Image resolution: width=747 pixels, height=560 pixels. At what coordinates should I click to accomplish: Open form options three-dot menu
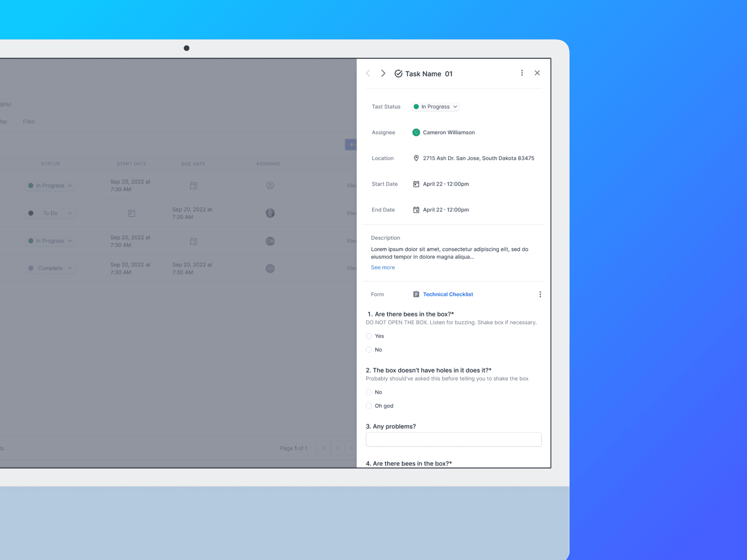pos(540,294)
